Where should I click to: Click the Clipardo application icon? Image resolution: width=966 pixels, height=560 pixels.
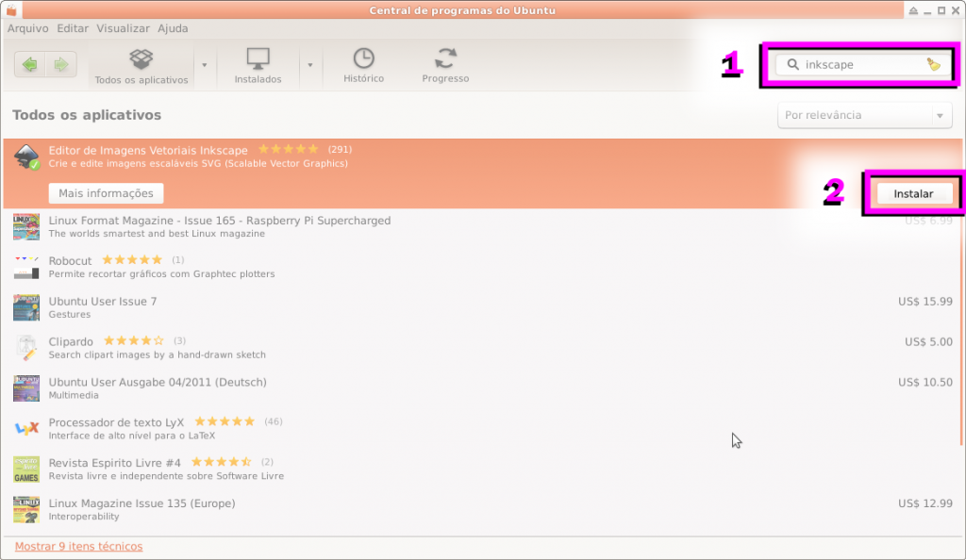pyautogui.click(x=26, y=348)
